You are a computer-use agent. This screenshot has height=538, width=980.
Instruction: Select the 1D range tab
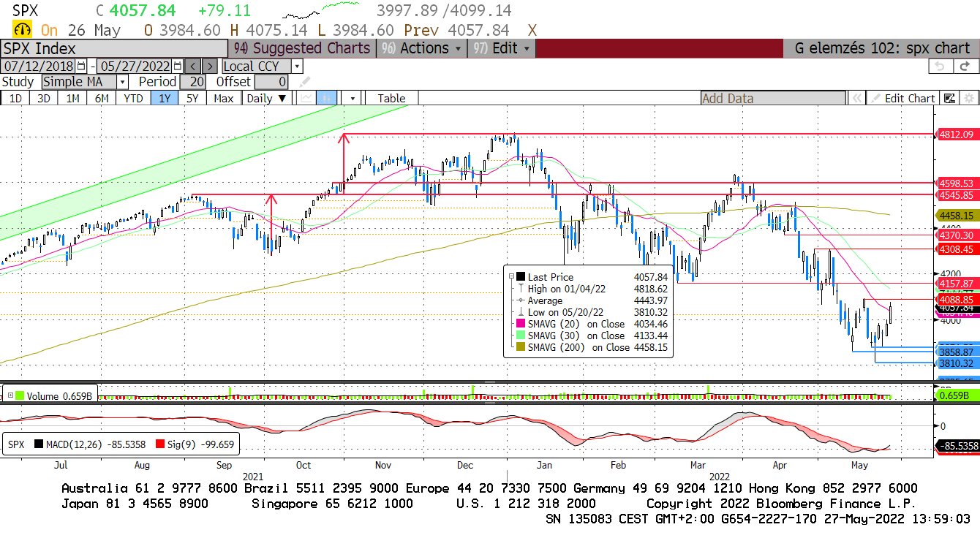click(15, 98)
